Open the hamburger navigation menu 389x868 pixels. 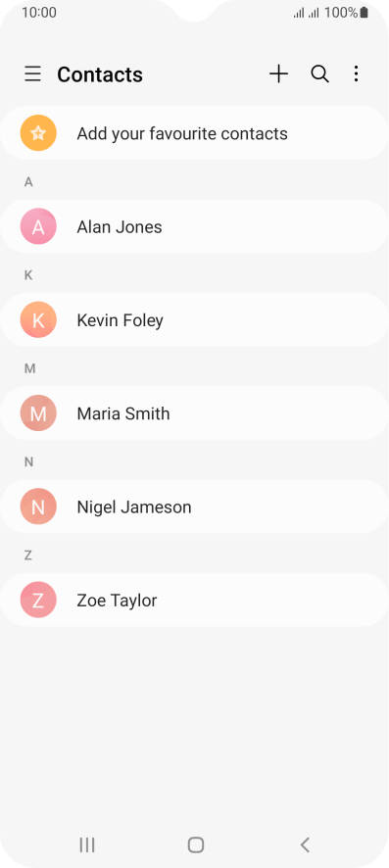(32, 73)
